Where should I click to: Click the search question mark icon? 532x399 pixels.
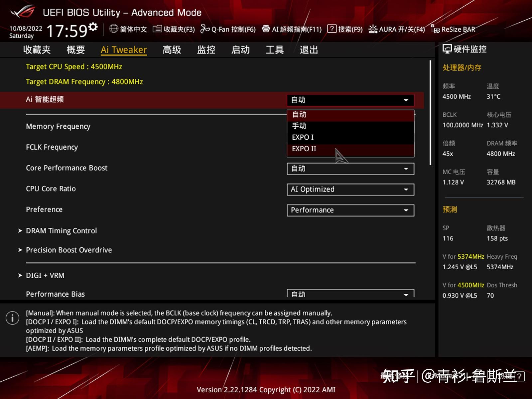click(332, 29)
